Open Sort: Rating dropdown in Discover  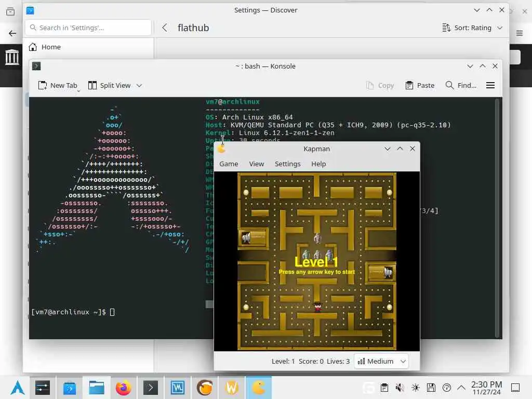pyautogui.click(x=472, y=28)
